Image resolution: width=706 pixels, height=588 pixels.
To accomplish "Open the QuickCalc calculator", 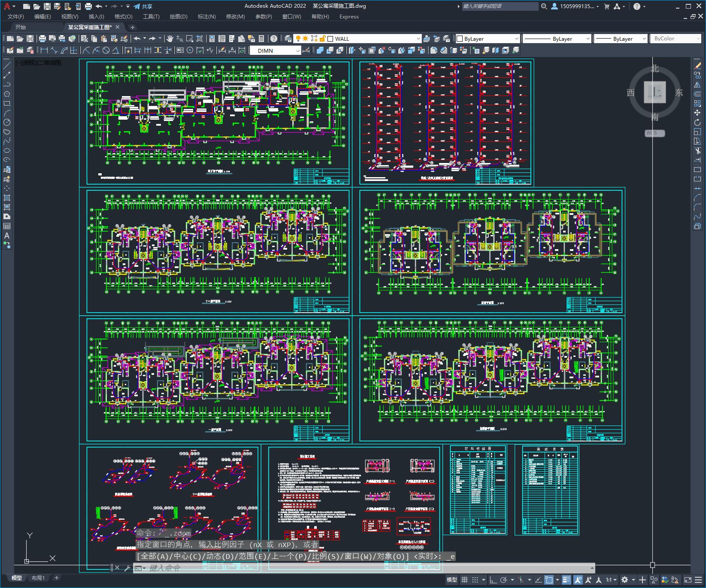I will pos(261,39).
